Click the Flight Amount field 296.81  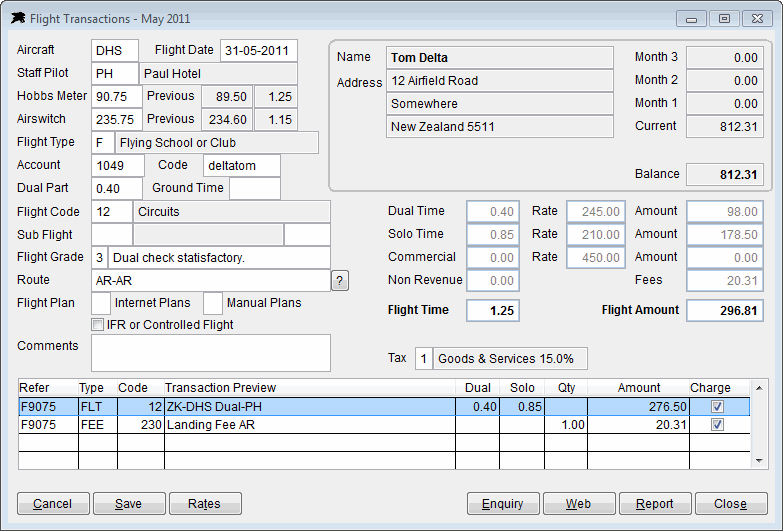pos(725,310)
